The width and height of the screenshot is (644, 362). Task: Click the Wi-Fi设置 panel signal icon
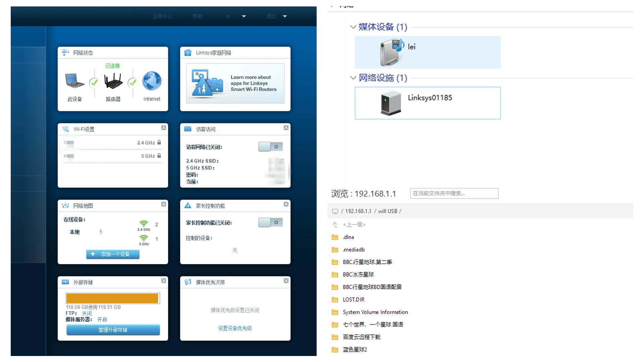point(65,129)
